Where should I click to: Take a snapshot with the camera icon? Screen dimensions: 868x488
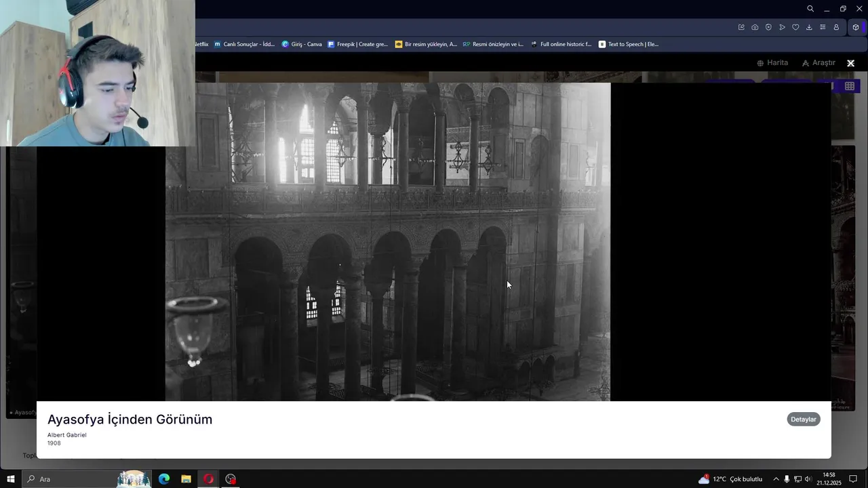(x=755, y=27)
